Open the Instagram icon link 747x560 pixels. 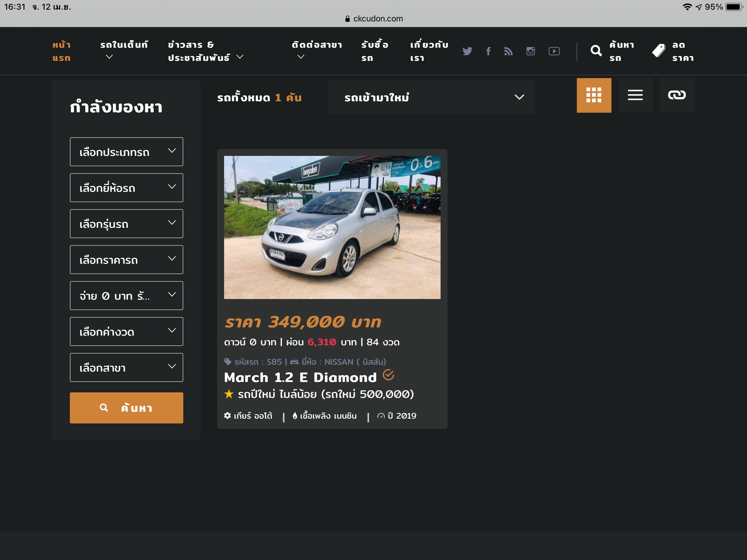pyautogui.click(x=531, y=51)
